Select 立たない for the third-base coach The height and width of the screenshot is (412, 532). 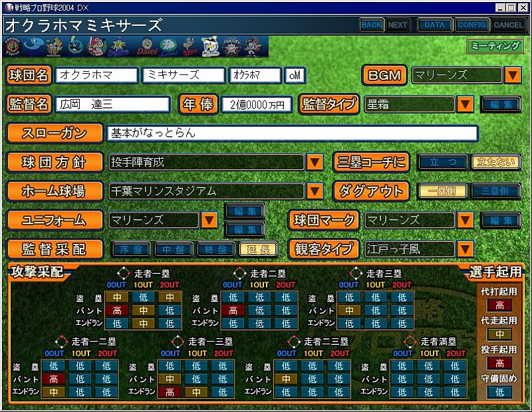tap(495, 162)
